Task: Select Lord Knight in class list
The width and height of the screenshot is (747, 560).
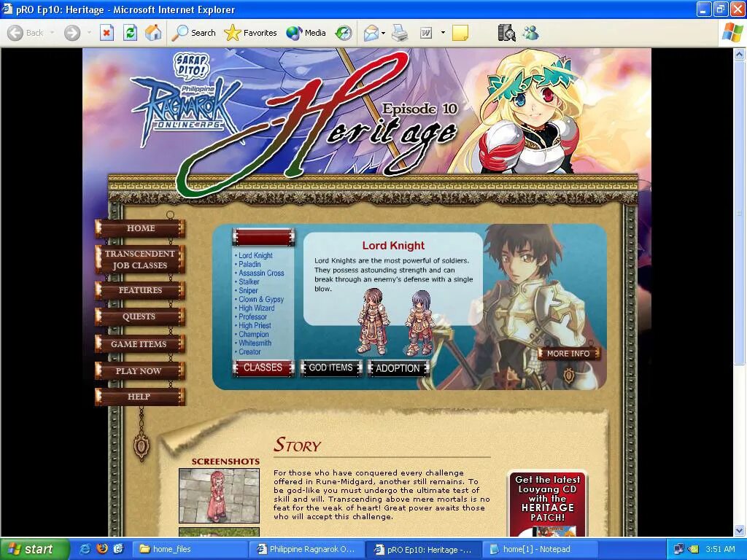Action: 255,255
